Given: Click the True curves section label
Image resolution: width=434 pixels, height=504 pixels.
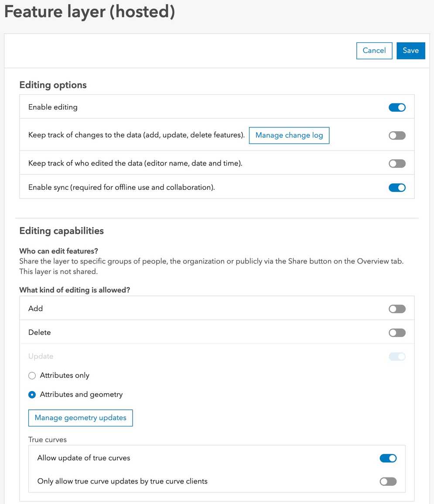Looking at the screenshot, I should point(47,439).
